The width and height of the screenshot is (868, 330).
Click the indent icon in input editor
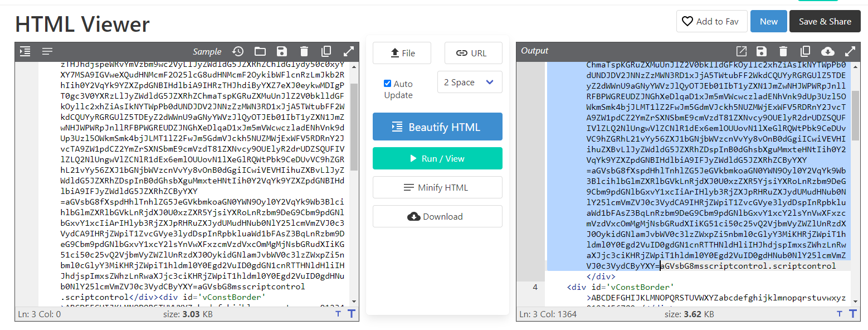coord(25,51)
